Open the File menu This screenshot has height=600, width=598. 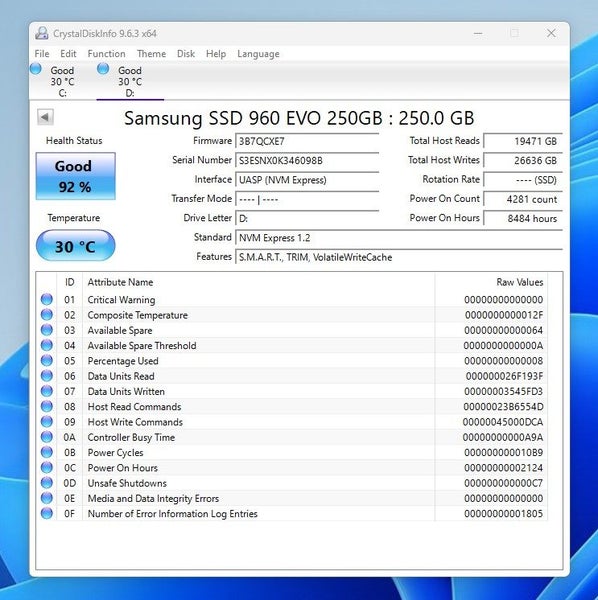[42, 54]
